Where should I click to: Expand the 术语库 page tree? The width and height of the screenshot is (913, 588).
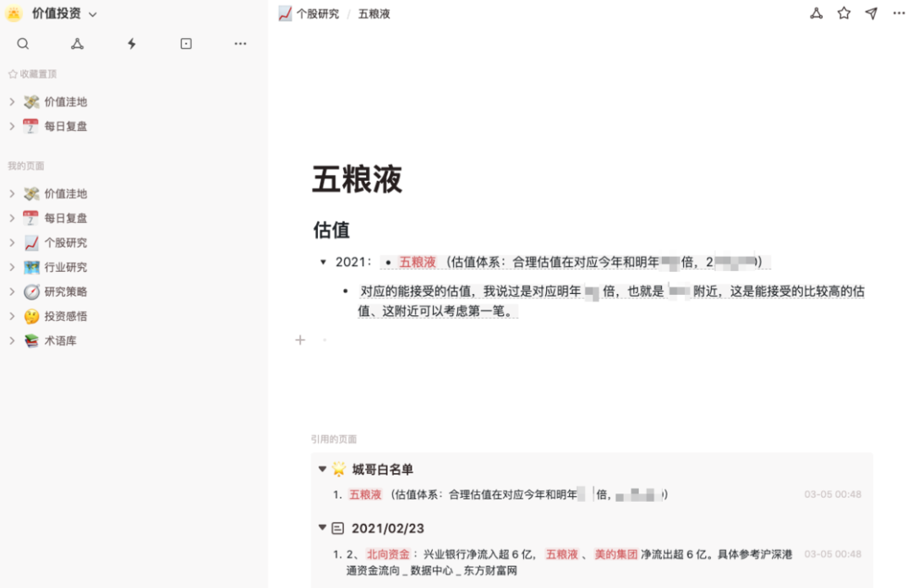tap(12, 341)
